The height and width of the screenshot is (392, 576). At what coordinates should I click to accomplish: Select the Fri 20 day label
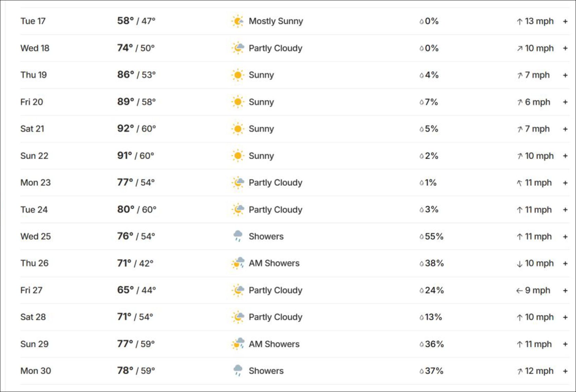[32, 102]
